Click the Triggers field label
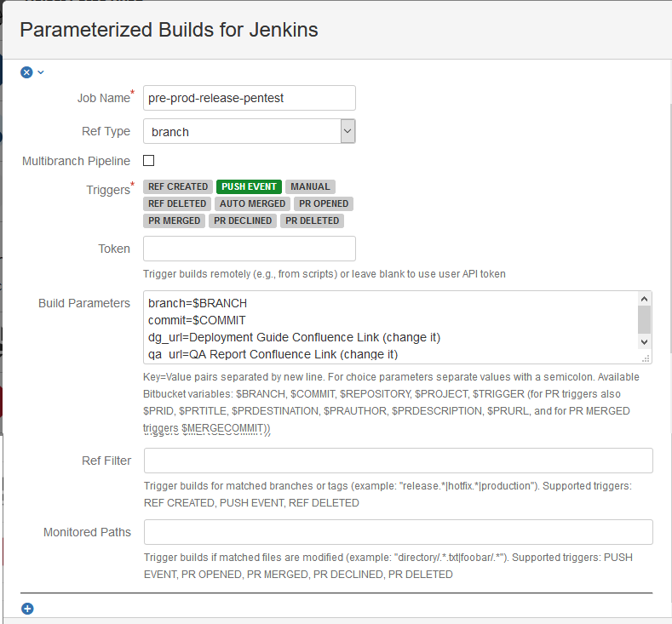Screen dimensions: 672x624 (x=108, y=190)
